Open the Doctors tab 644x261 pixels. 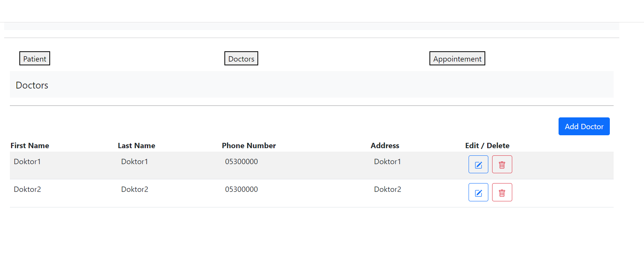tap(241, 59)
